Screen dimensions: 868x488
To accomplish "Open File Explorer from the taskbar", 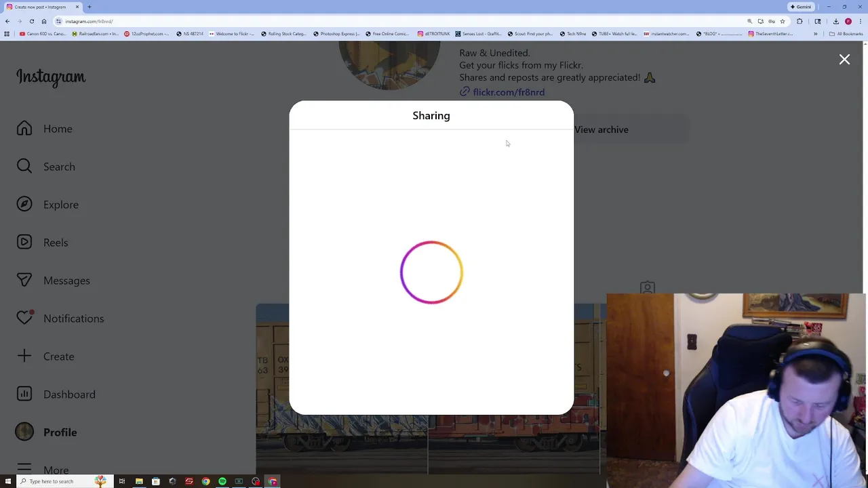I will [139, 481].
